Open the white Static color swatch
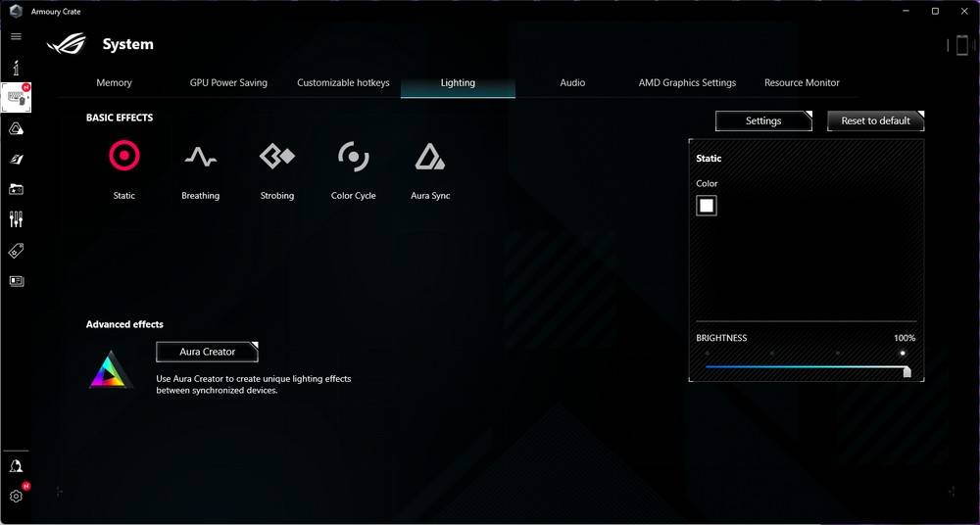Screen dimensions: 980x525 tap(707, 206)
